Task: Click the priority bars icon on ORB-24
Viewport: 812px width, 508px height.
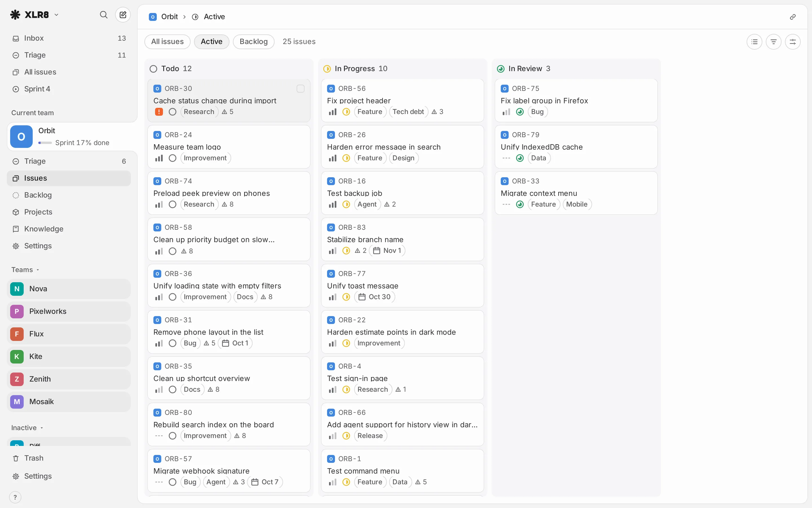Action: [159, 158]
